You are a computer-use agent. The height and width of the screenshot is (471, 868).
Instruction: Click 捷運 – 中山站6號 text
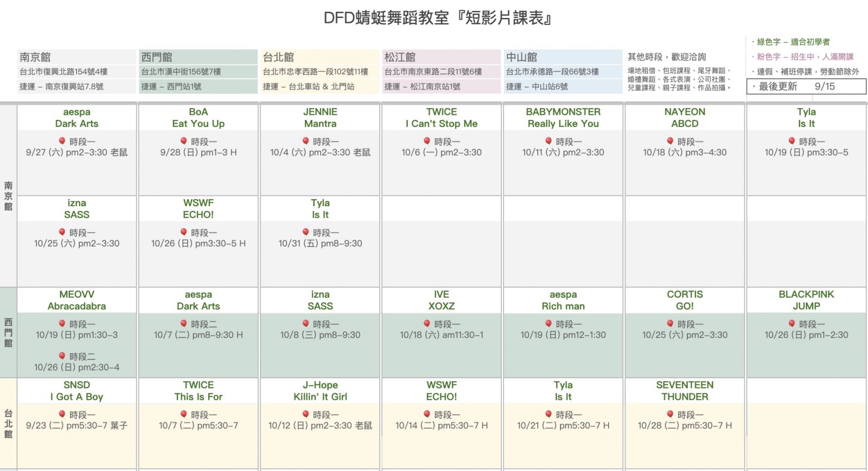pyautogui.click(x=537, y=86)
